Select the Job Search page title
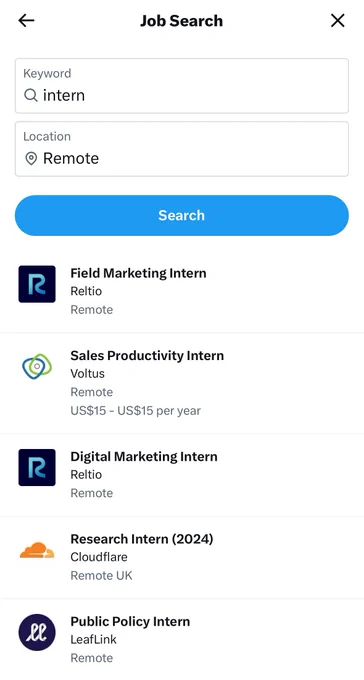This screenshot has width=364, height=680. pos(181,21)
